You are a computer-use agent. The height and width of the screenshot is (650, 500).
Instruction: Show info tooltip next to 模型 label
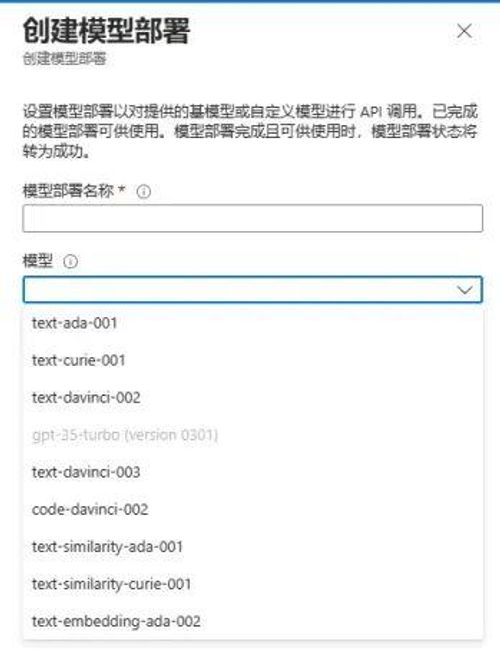click(x=70, y=262)
